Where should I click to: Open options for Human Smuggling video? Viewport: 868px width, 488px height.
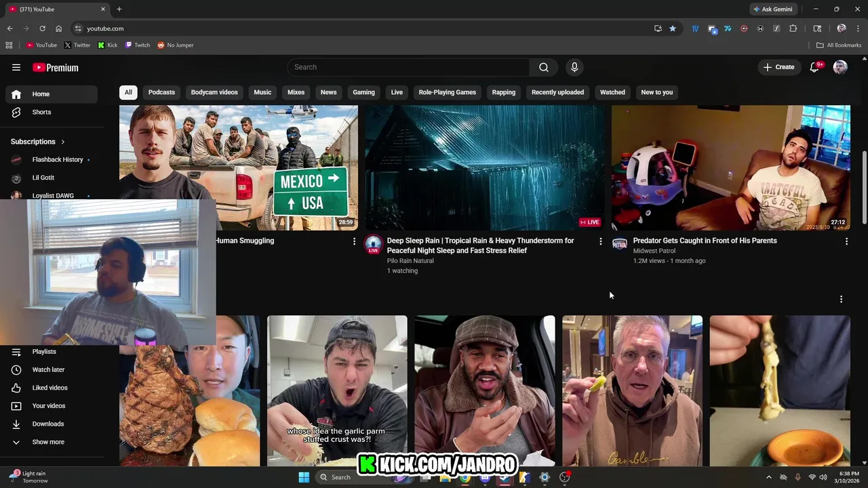[354, 241]
